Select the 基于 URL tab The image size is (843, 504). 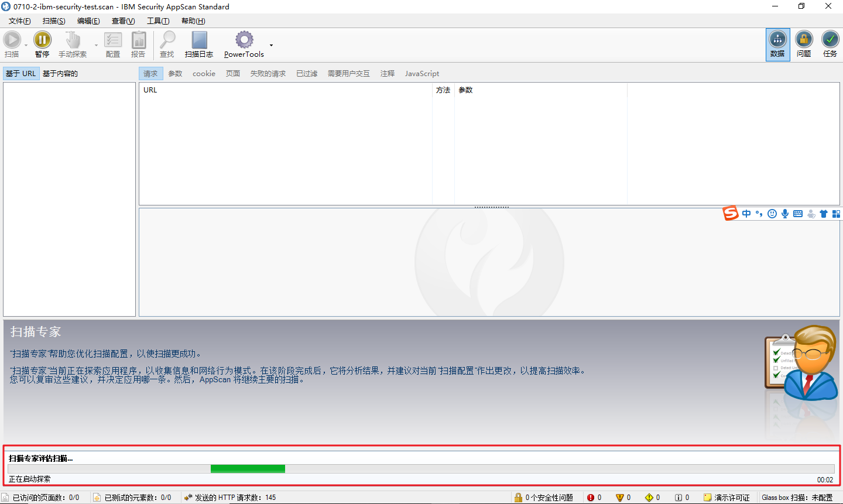21,74
